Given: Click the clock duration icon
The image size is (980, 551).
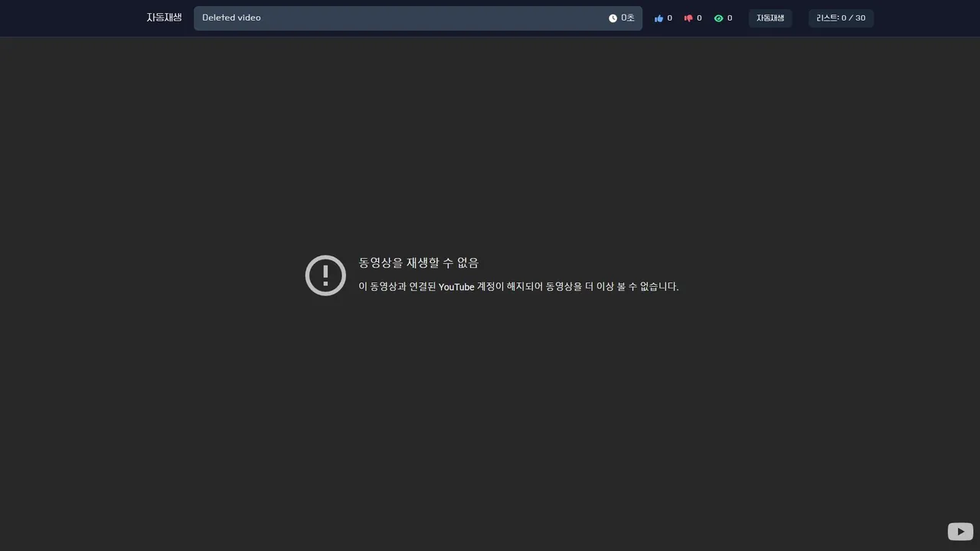Looking at the screenshot, I should tap(612, 18).
